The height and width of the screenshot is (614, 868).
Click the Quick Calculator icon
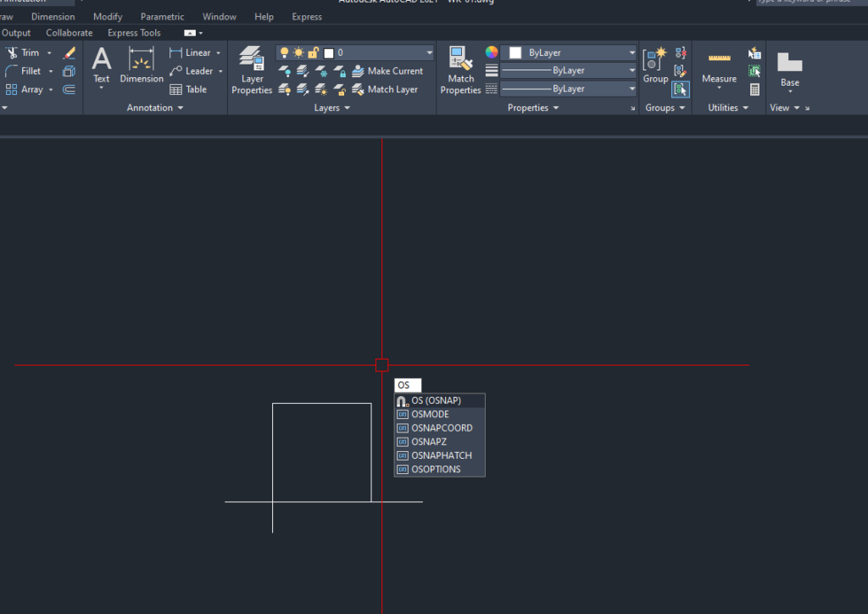click(754, 89)
